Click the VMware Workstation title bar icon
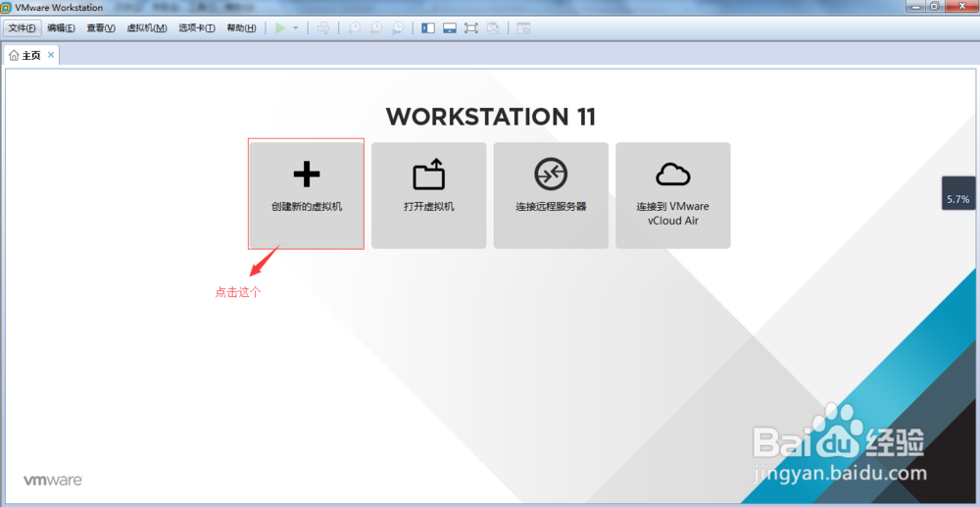This screenshot has width=980, height=507. point(6,8)
